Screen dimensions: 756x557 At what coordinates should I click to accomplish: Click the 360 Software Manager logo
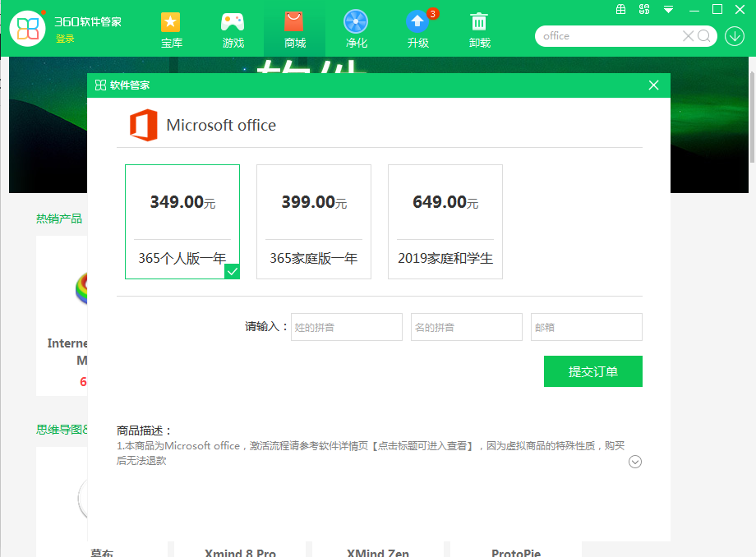click(x=27, y=29)
